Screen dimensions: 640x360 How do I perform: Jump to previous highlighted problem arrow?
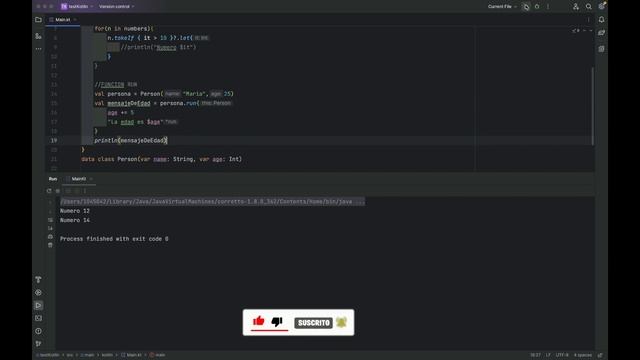[584, 31]
